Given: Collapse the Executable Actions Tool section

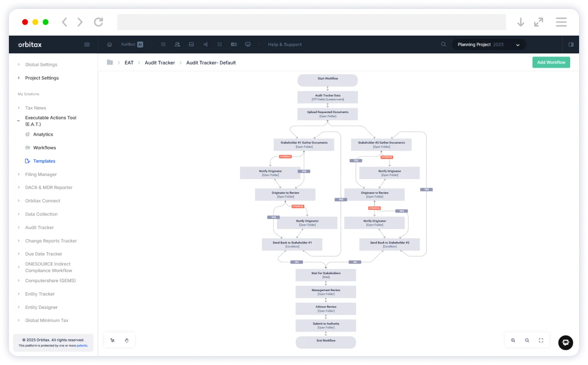Looking at the screenshot, I should coord(19,121).
